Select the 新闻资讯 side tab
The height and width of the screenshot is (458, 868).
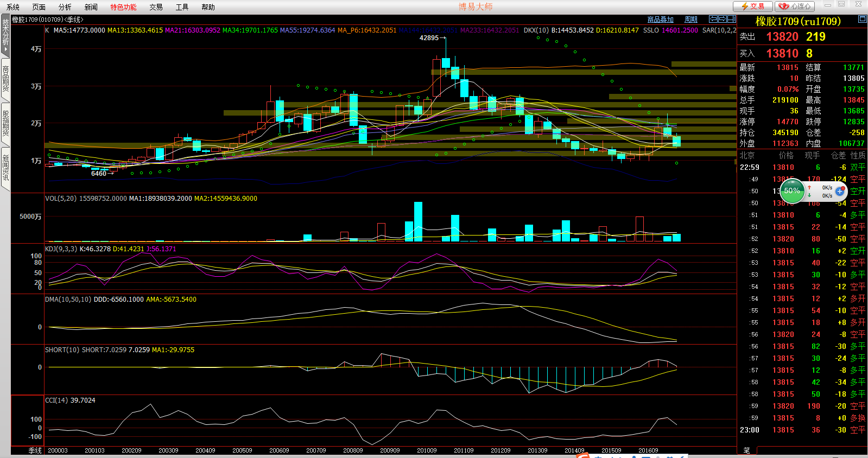(x=5, y=168)
